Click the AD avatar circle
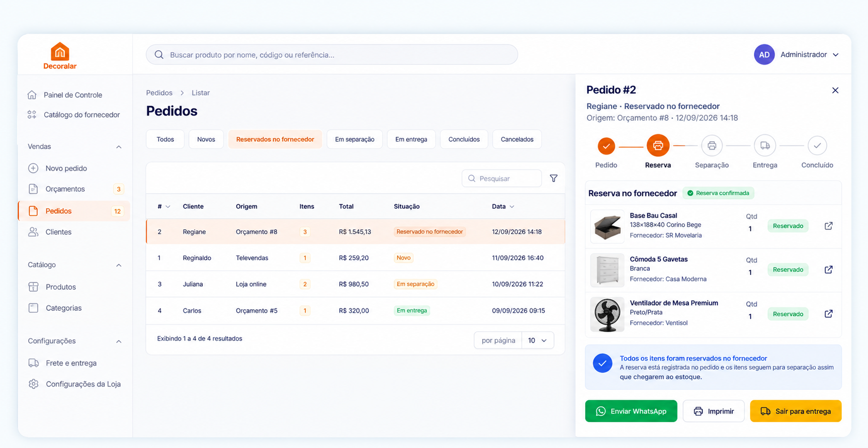The height and width of the screenshot is (448, 868). [x=764, y=55]
